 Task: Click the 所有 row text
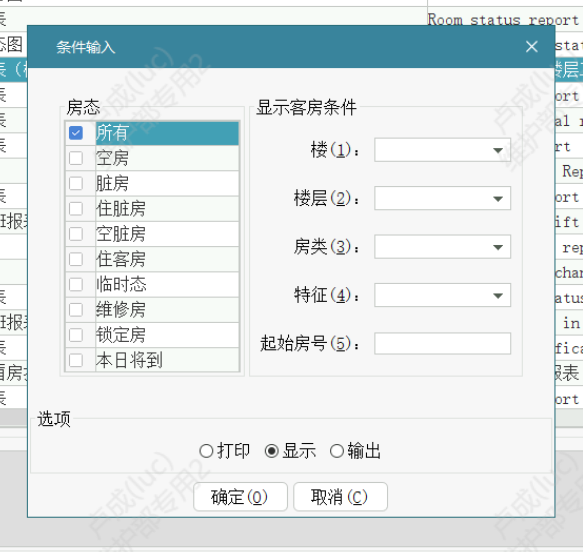point(112,133)
